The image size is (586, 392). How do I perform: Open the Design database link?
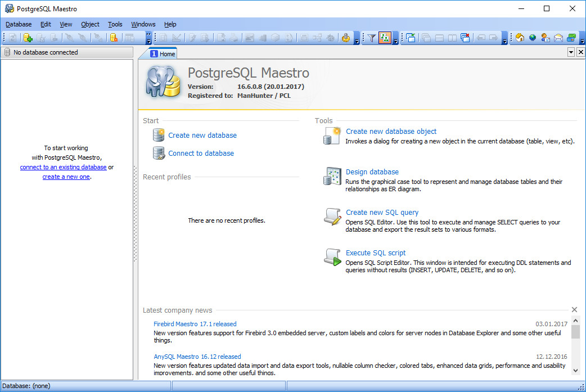[372, 172]
